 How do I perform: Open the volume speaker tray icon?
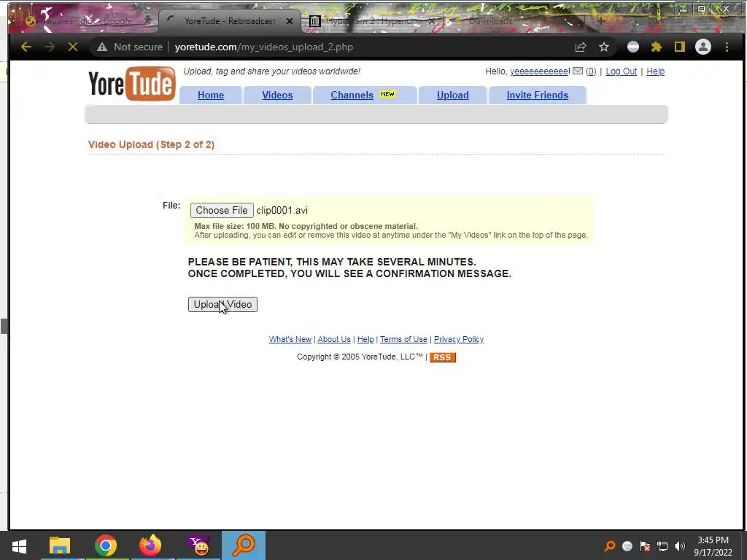click(680, 546)
